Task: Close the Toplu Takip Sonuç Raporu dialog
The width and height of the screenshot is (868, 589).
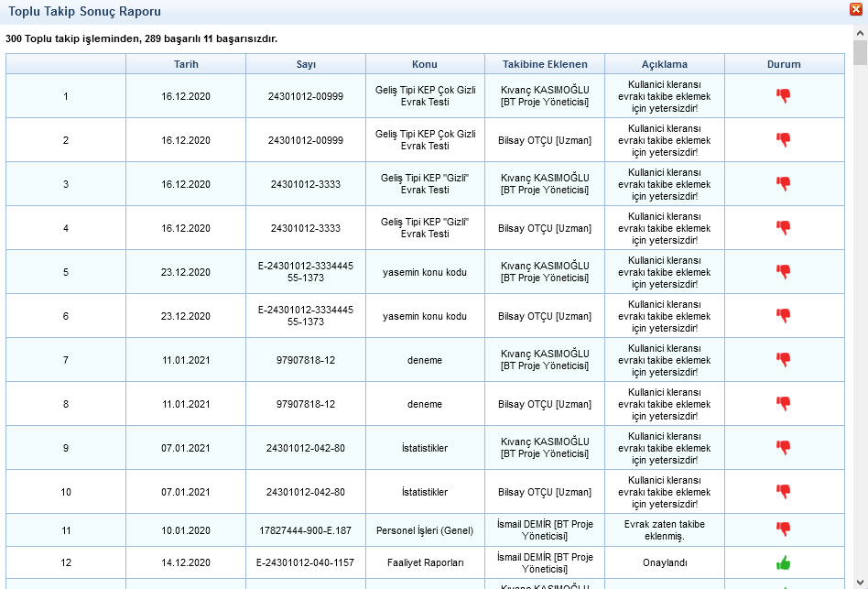Action: coord(855,9)
